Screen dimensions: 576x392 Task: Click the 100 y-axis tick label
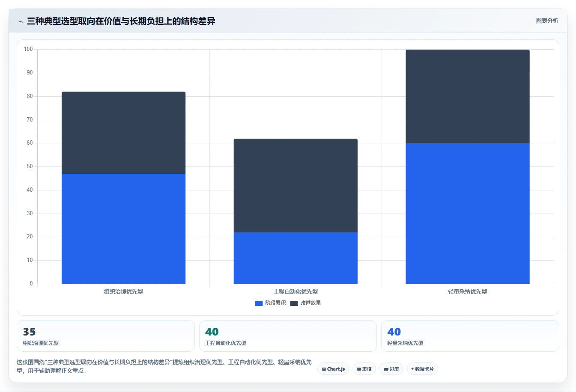[x=28, y=49]
